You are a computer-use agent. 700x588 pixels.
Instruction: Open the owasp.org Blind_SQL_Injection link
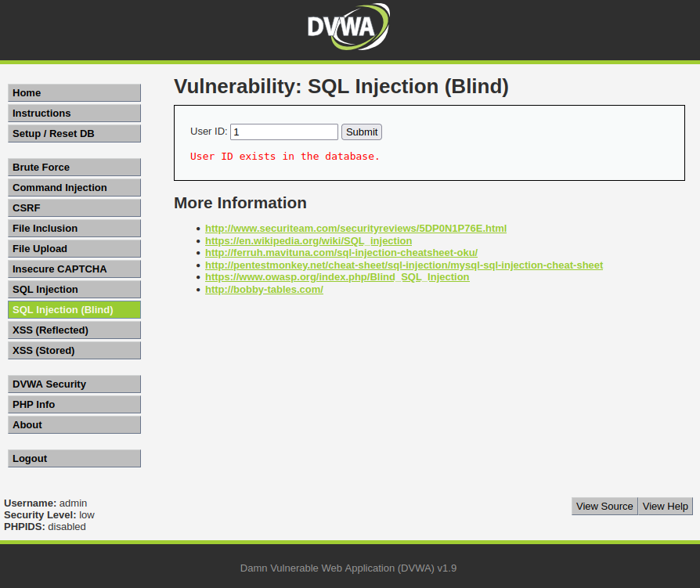pos(337,277)
